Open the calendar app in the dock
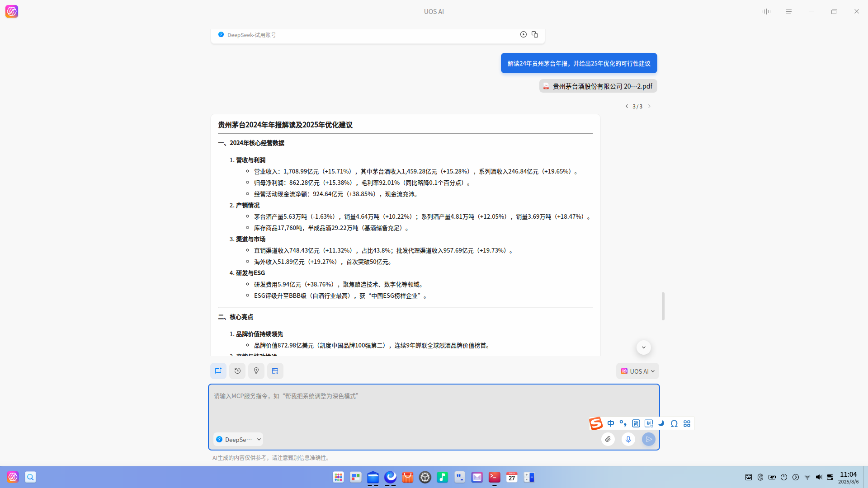This screenshot has width=868, height=488. (512, 477)
